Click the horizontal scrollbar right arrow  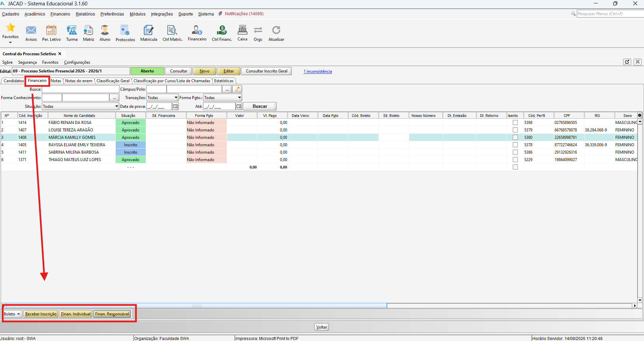click(635, 306)
